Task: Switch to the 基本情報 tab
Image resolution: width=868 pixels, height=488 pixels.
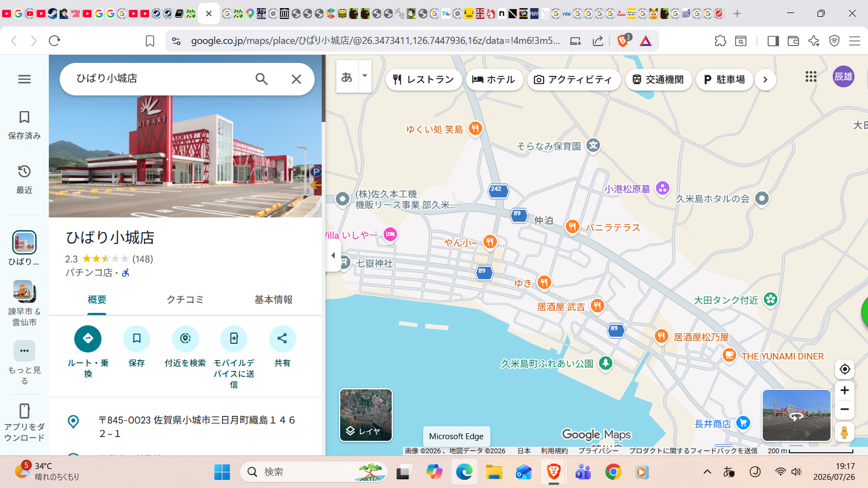Action: click(273, 300)
